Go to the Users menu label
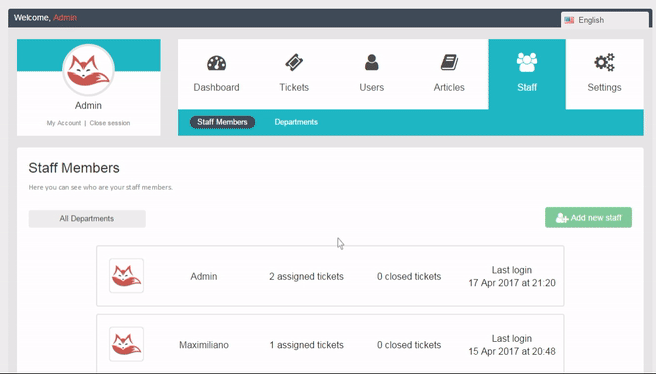Screen dimensions: 656x374 (372, 87)
